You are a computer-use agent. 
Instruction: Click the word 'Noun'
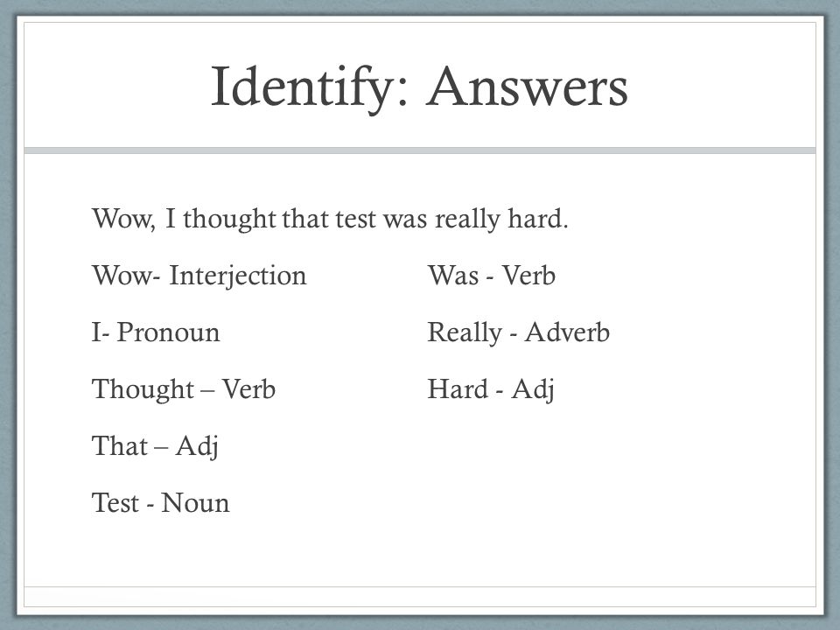click(x=195, y=503)
